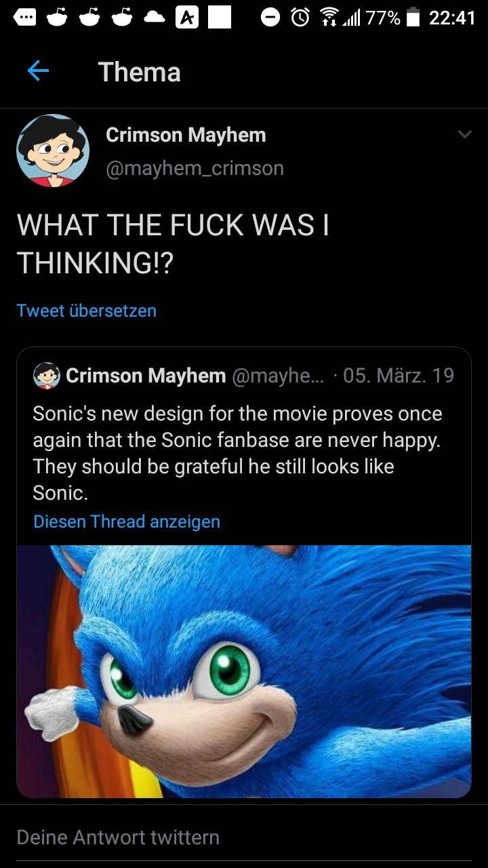This screenshot has height=868, width=488.
Task: Tap the do-not-disturb status icon
Action: coord(270,19)
